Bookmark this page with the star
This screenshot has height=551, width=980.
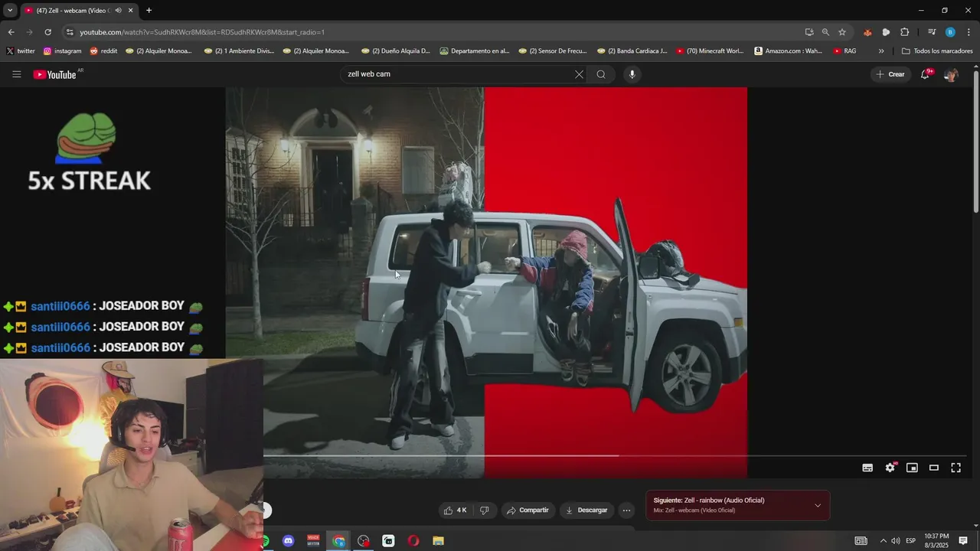click(x=842, y=32)
